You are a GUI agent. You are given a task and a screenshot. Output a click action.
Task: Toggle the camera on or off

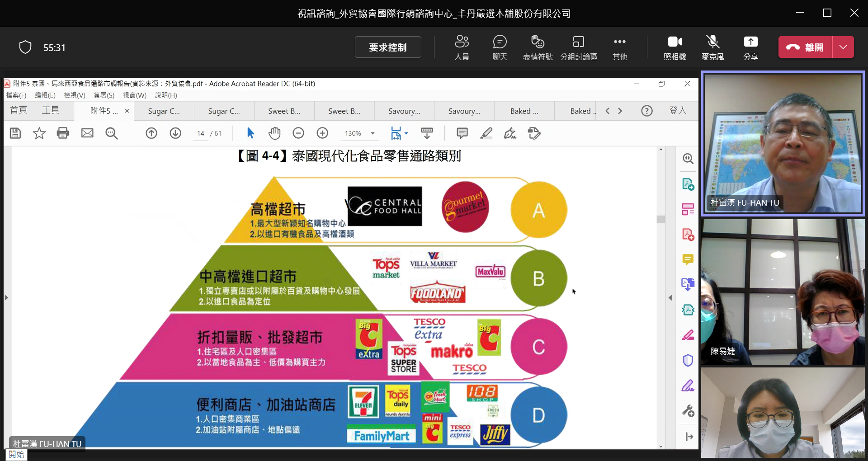click(675, 47)
